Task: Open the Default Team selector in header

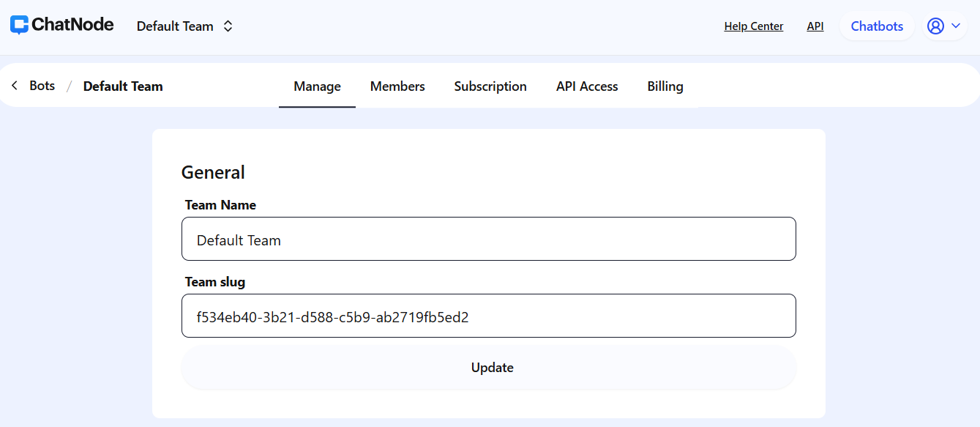Action: tap(184, 26)
